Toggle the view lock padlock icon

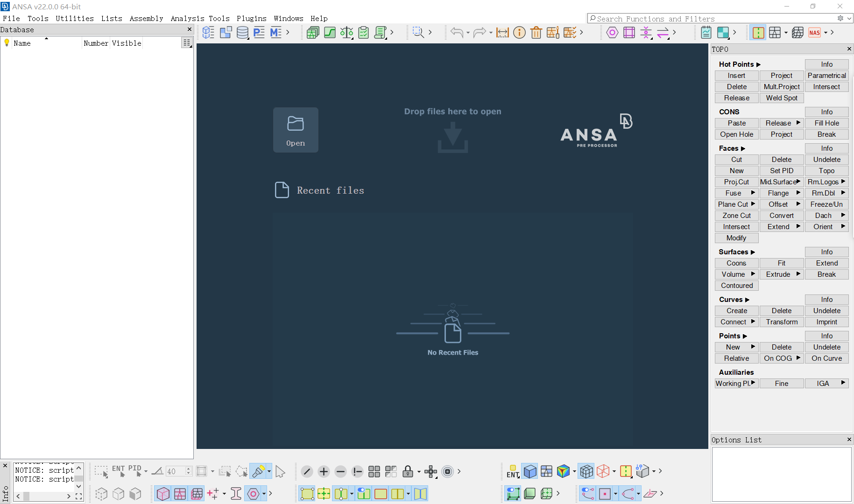(x=408, y=472)
